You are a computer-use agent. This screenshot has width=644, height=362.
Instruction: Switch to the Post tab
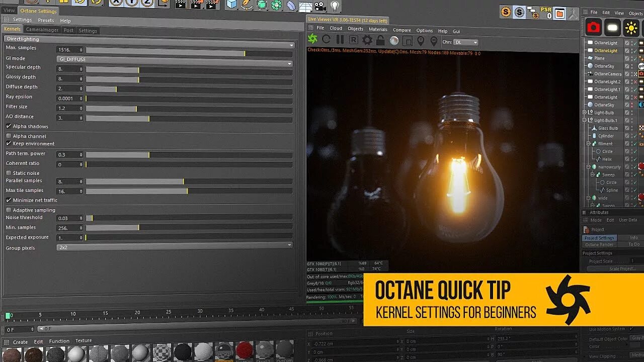(x=68, y=30)
